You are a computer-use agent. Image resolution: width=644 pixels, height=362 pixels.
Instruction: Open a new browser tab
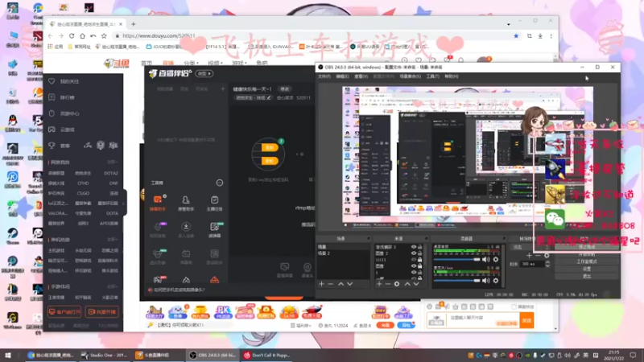pyautogui.click(x=133, y=24)
